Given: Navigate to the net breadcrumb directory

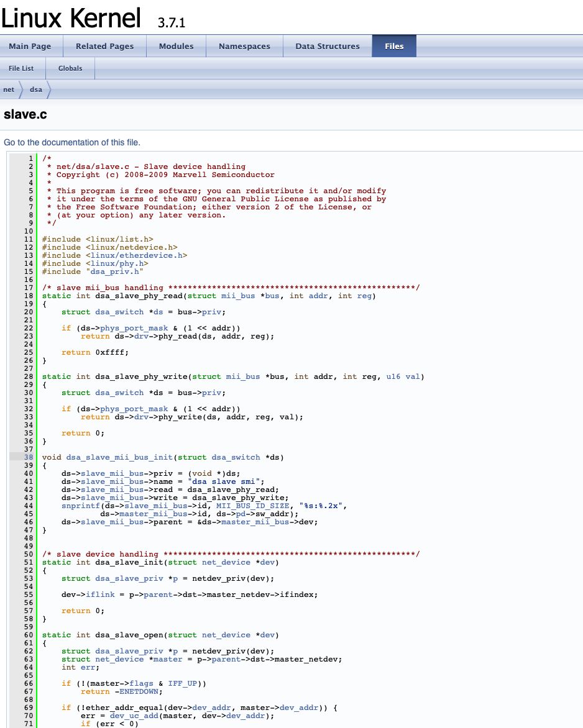Looking at the screenshot, I should point(9,89).
